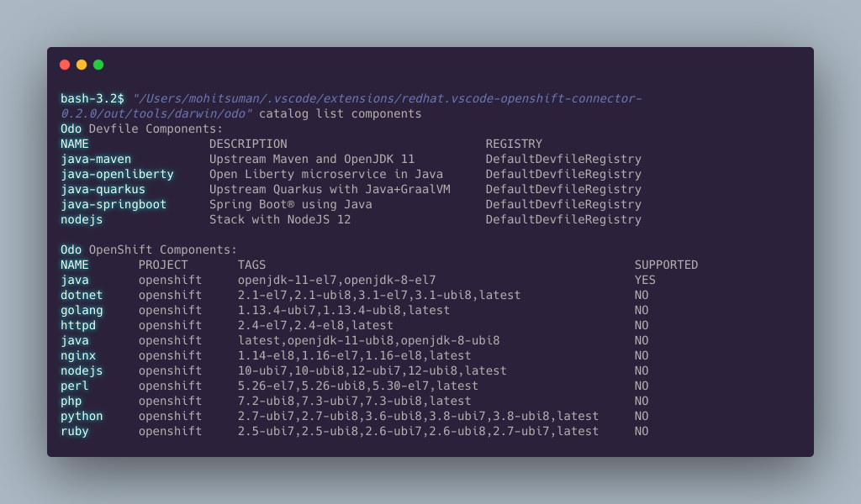This screenshot has width=861, height=504.
Task: Click the nginx component name
Action: (x=78, y=355)
